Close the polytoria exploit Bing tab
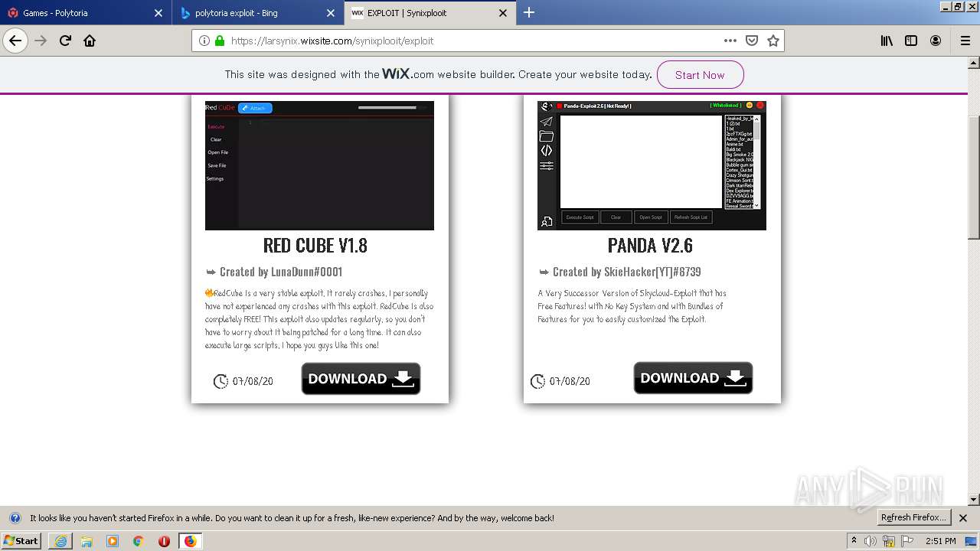Viewport: 980px width, 551px height. pos(331,13)
